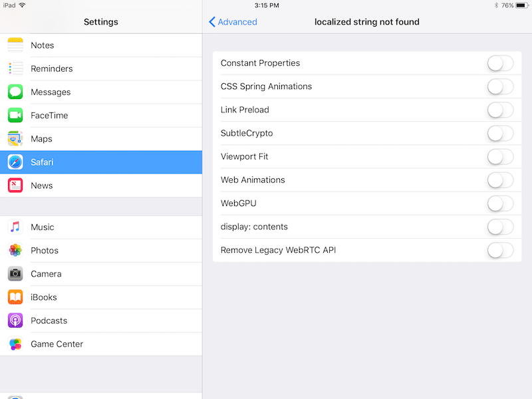532x399 pixels.
Task: Select the highlighted Safari row
Action: coord(101,162)
